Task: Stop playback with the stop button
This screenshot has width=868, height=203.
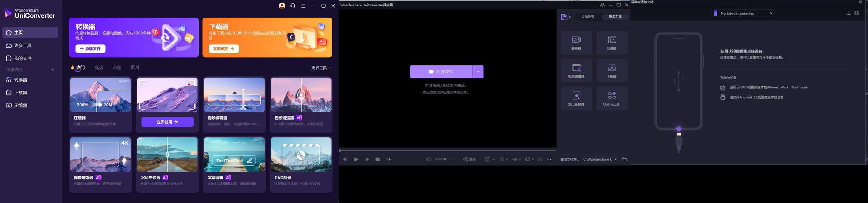Action: coord(378,159)
